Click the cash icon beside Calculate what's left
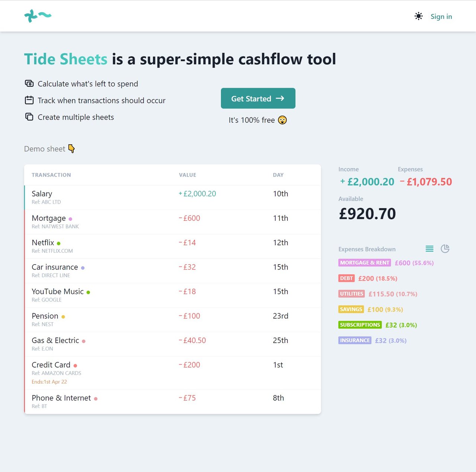Image resolution: width=476 pixels, height=472 pixels. pos(29,84)
